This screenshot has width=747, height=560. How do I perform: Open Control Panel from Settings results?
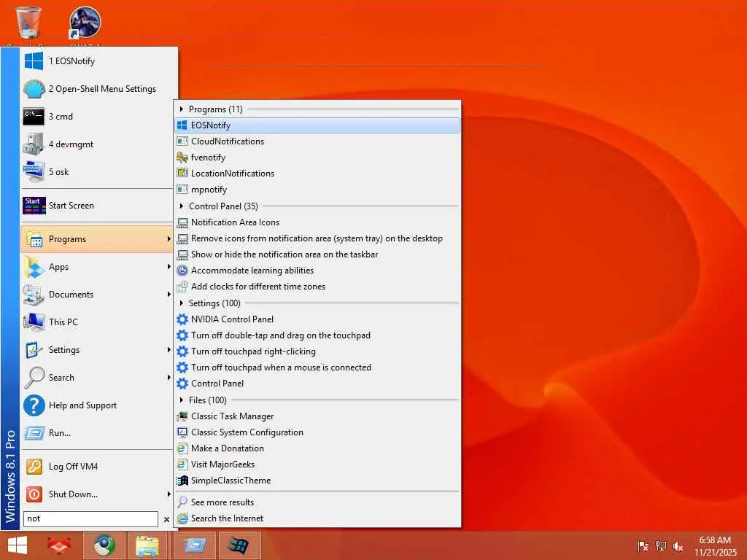coord(318,384)
